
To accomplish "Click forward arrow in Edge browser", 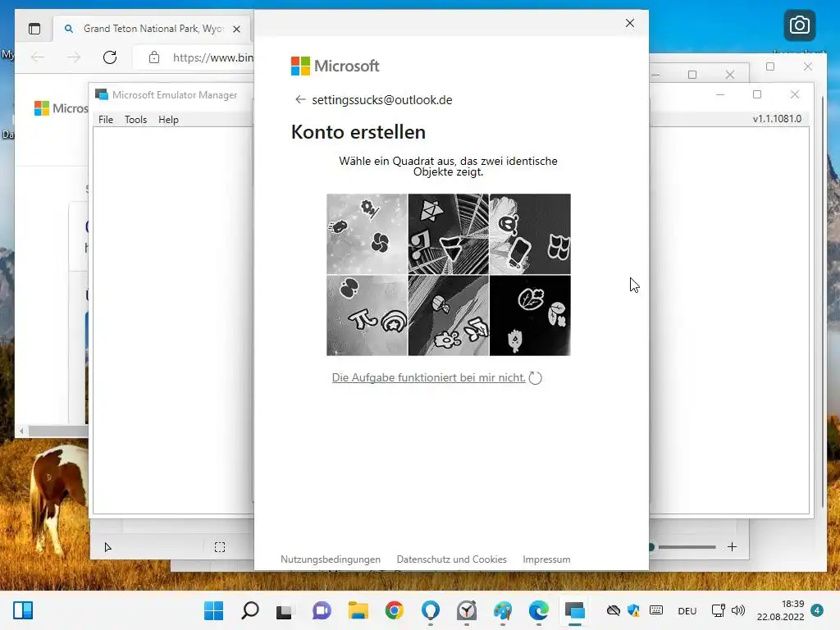I will [74, 57].
